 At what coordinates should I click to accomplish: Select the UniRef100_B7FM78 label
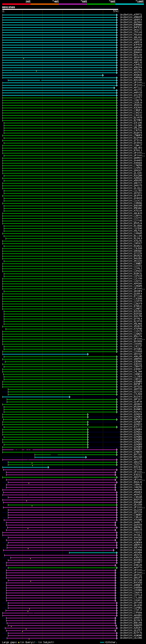coord(131,45)
